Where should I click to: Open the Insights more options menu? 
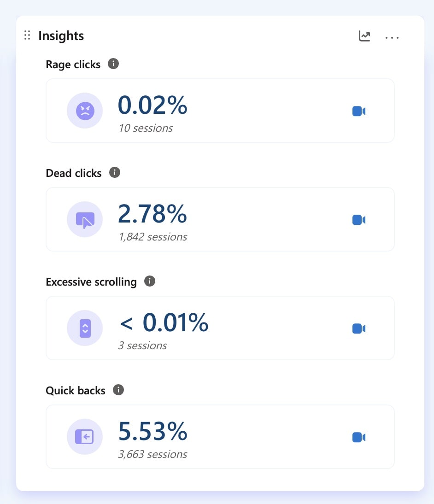[x=392, y=37]
